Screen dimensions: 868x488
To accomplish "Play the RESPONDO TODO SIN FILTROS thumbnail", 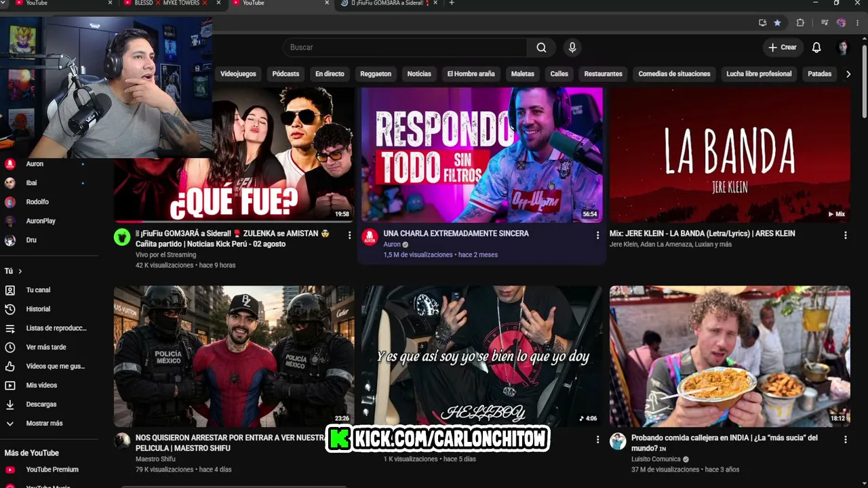I will [481, 155].
